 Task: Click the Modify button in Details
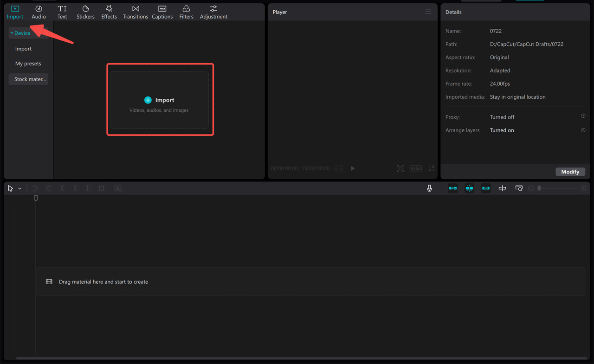tap(570, 172)
